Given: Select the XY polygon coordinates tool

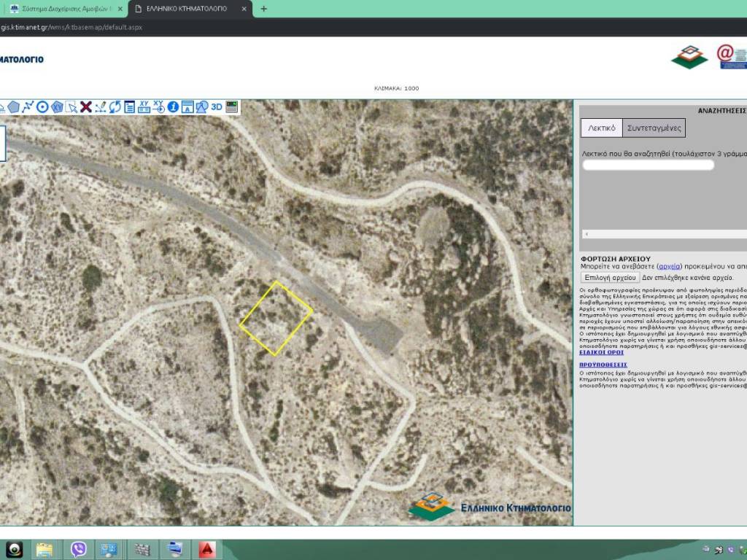Looking at the screenshot, I should coord(57,107).
